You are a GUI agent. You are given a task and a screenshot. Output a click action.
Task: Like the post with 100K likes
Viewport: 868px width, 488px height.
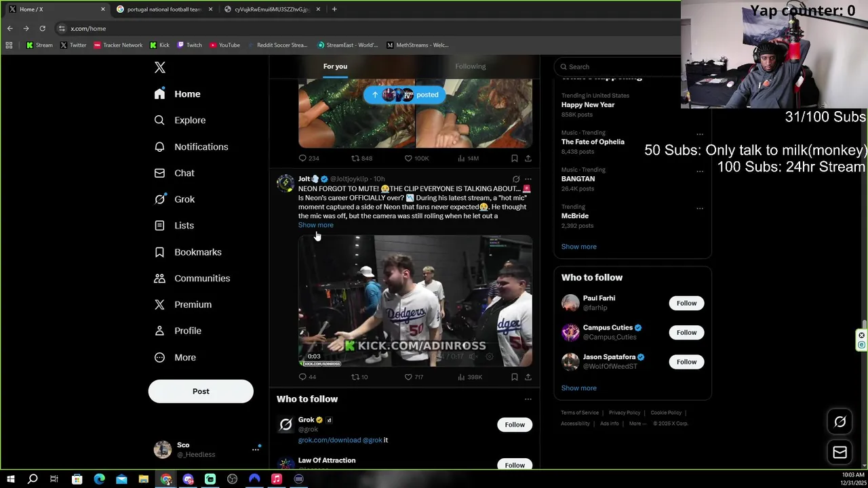click(x=416, y=158)
